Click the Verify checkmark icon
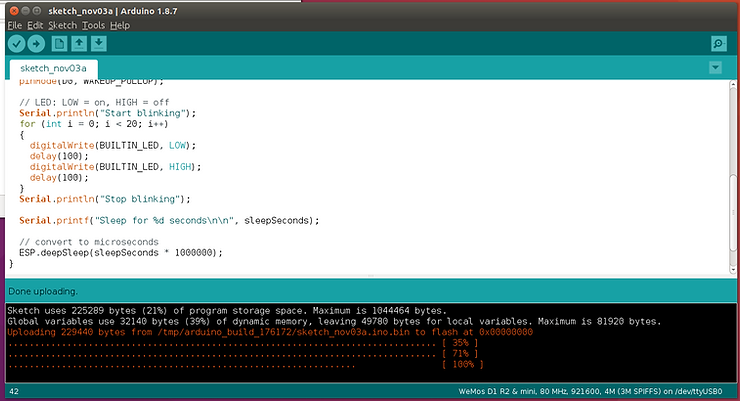The image size is (740, 401). pyautogui.click(x=17, y=44)
